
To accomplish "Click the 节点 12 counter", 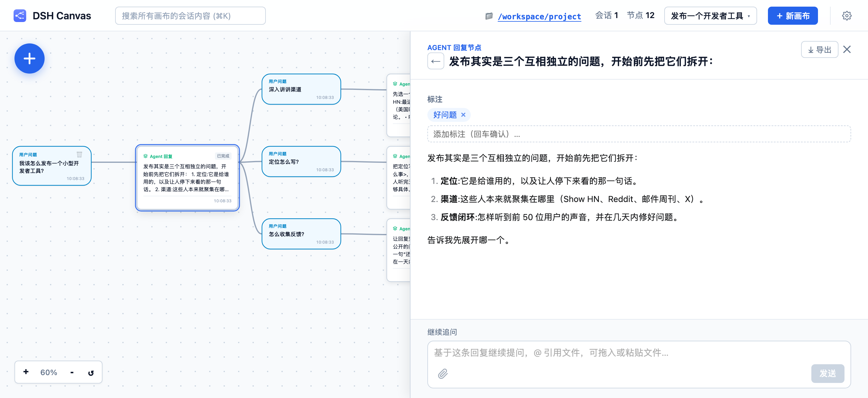I will coord(640,15).
